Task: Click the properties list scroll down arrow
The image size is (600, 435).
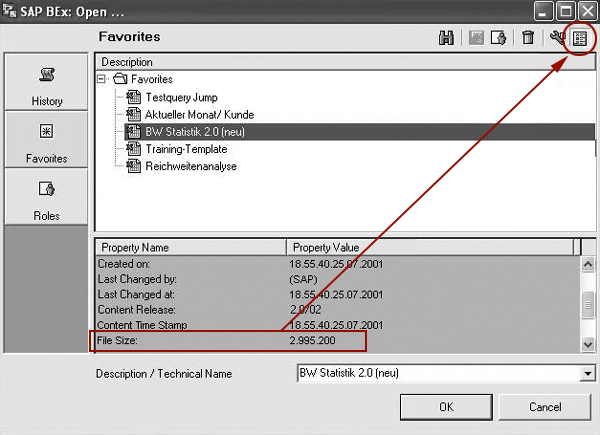Action: tap(588, 344)
